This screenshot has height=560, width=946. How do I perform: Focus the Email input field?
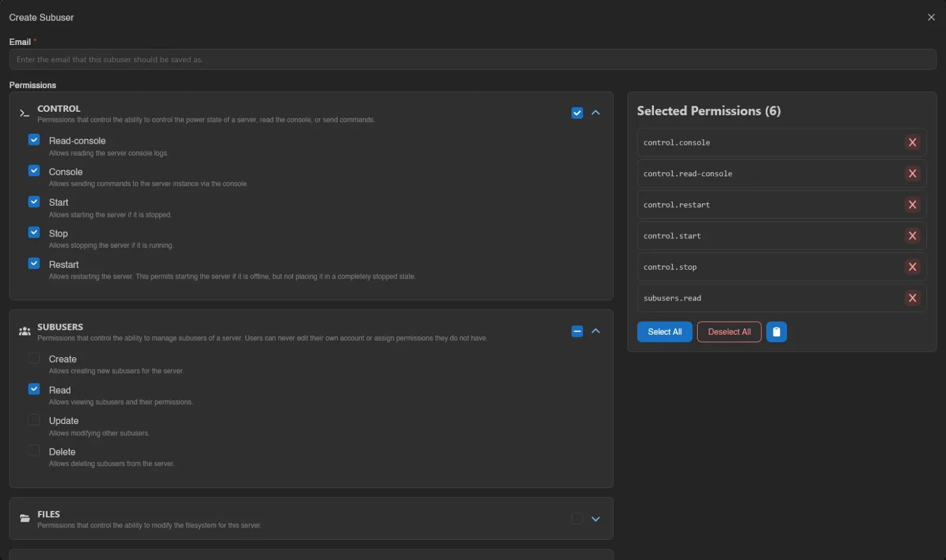tap(472, 59)
